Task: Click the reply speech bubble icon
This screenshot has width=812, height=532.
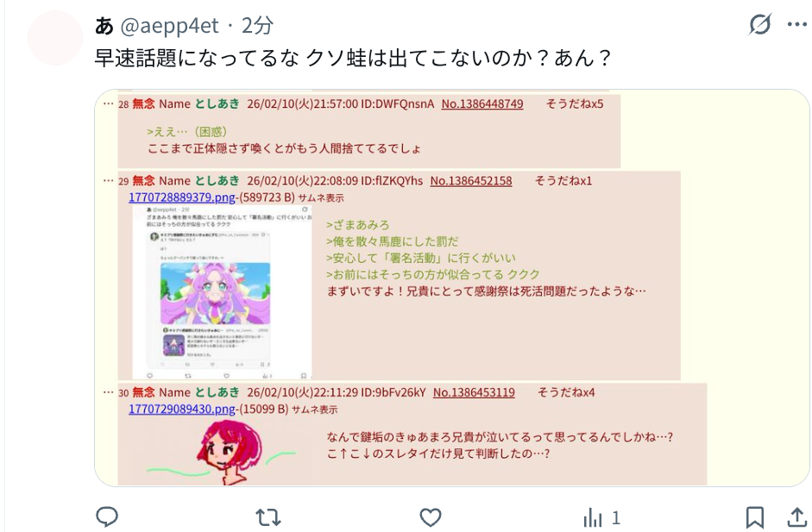Action: point(107,517)
